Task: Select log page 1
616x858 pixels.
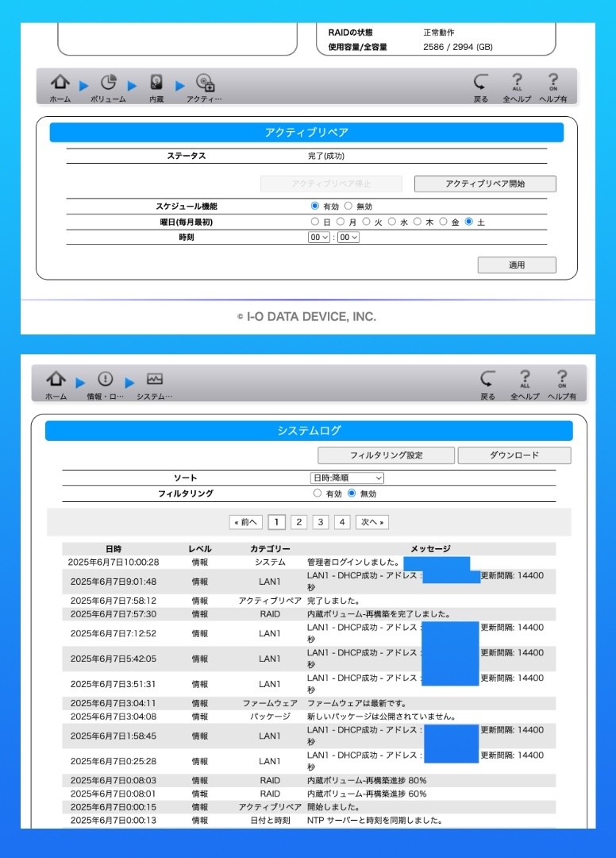Action: click(x=276, y=522)
